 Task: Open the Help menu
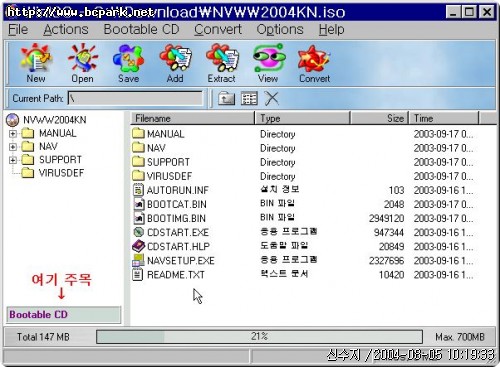(331, 30)
